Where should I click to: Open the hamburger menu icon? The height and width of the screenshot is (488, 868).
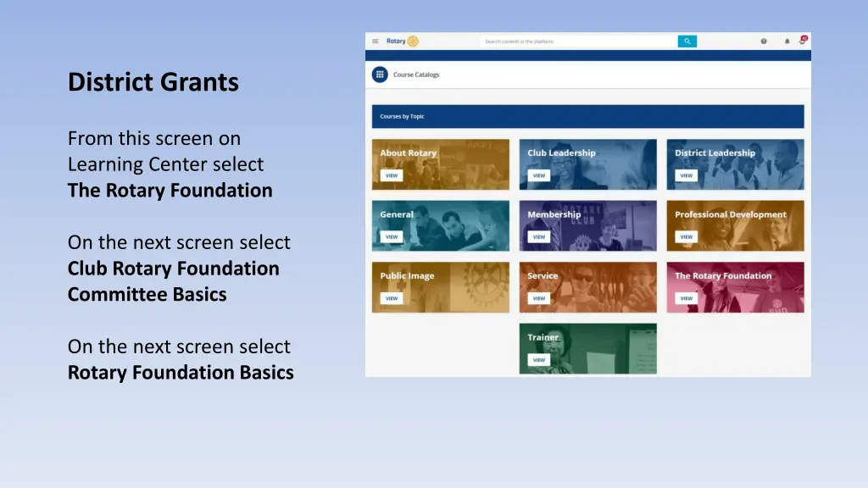tap(376, 41)
